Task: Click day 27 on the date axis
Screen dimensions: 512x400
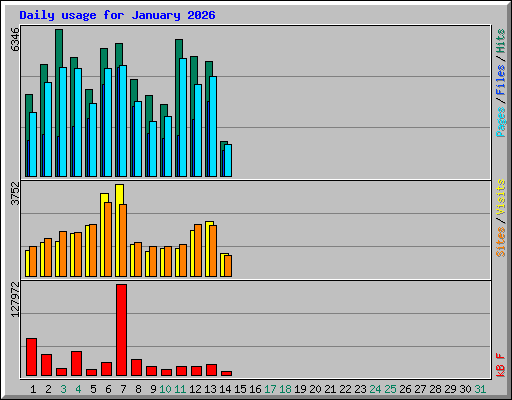Action: pyautogui.click(x=420, y=389)
